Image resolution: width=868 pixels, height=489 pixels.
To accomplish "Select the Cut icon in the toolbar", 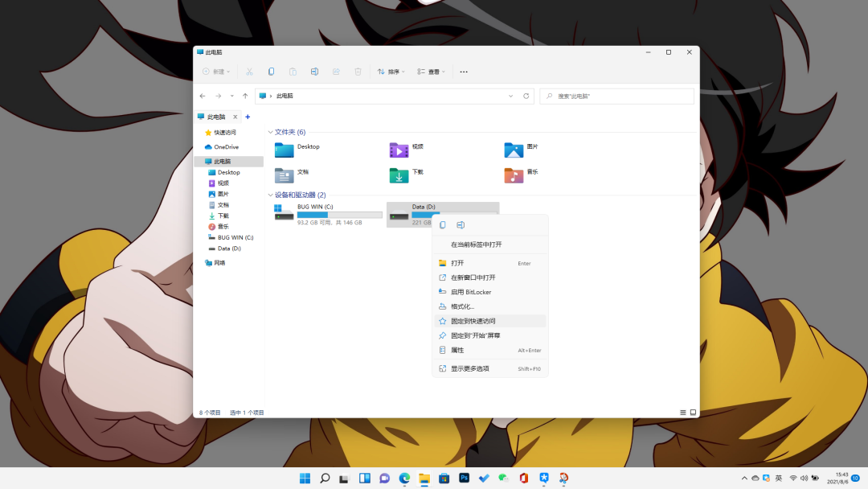I will click(x=249, y=72).
